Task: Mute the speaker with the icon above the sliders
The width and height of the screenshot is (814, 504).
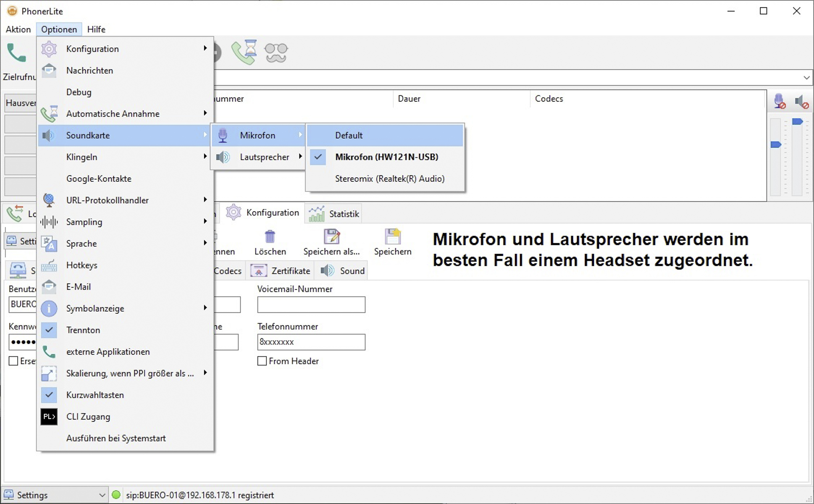Action: [x=801, y=101]
